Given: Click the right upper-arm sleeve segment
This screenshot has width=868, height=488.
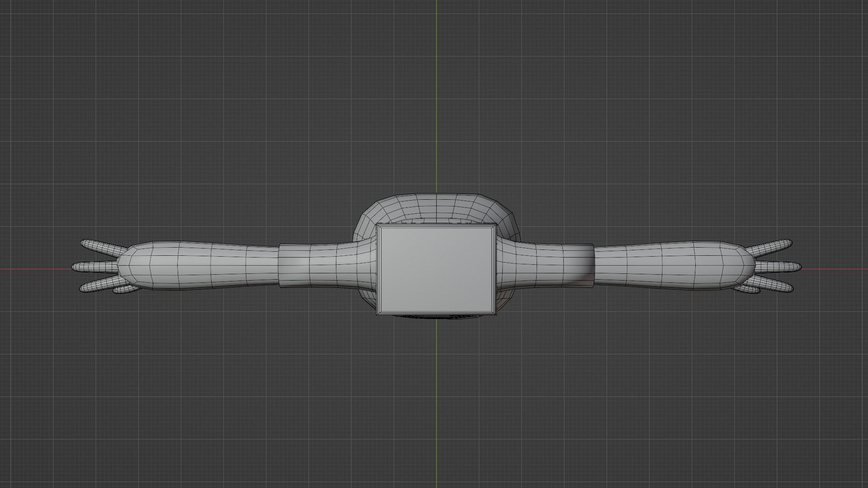Looking at the screenshot, I should click(545, 266).
